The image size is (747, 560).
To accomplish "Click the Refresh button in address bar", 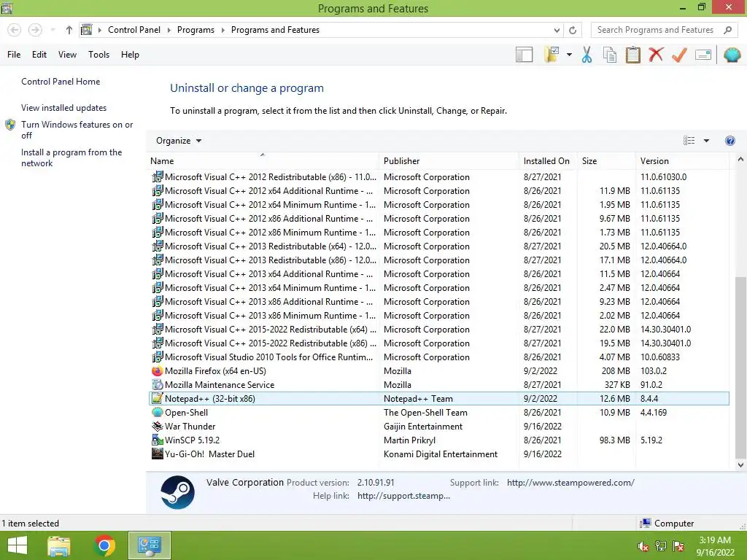I will (573, 30).
